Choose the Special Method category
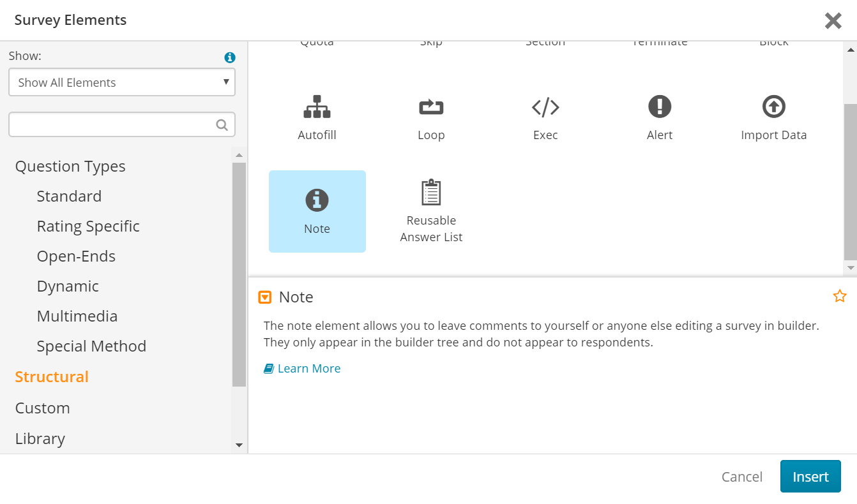Viewport: 857px width, 504px height. click(x=91, y=346)
